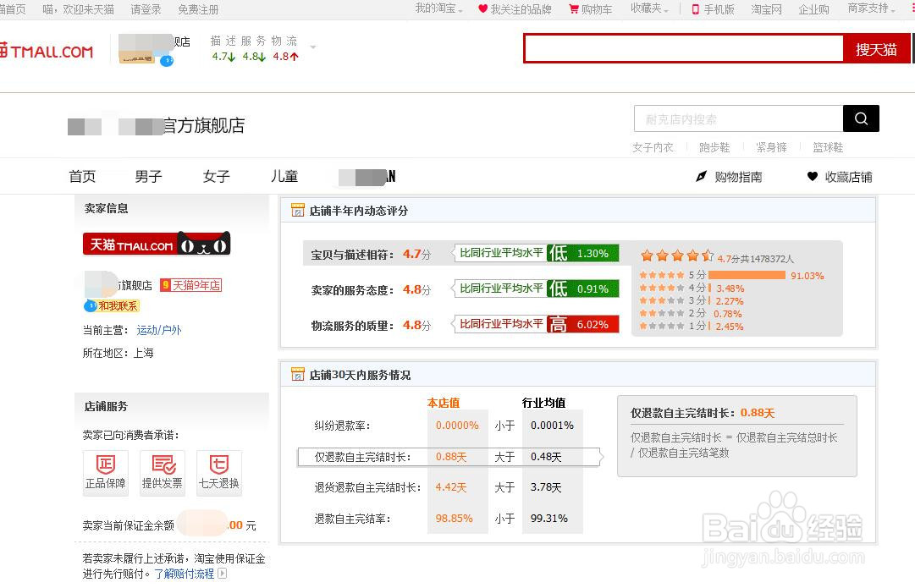
Task: Click the 篮球鞋 suggested search link
Action: (x=828, y=147)
